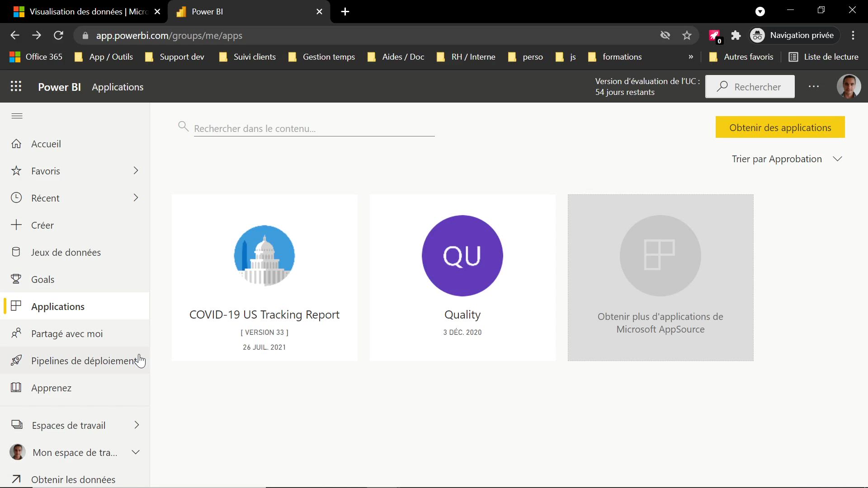The width and height of the screenshot is (868, 488).
Task: Open the Power BI app launcher grid
Action: click(16, 87)
